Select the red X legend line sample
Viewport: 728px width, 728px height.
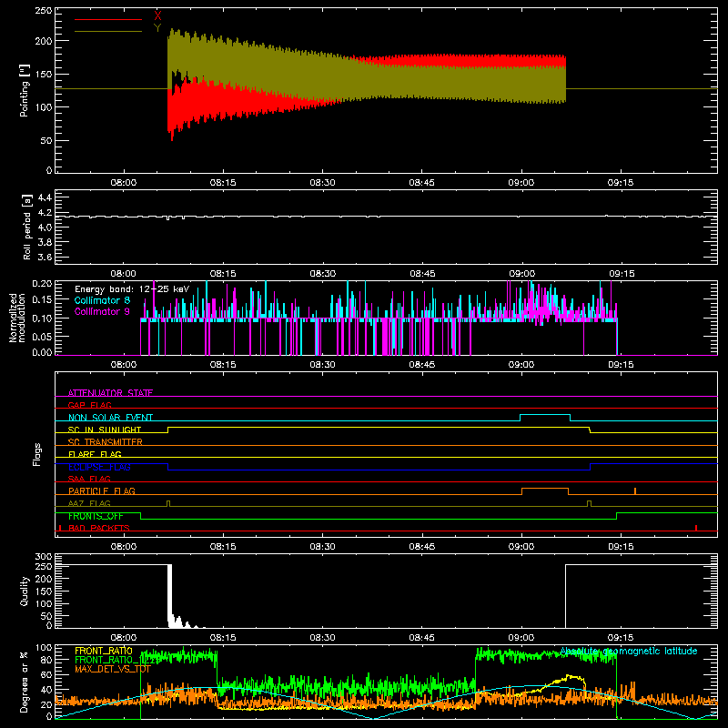coord(108,19)
